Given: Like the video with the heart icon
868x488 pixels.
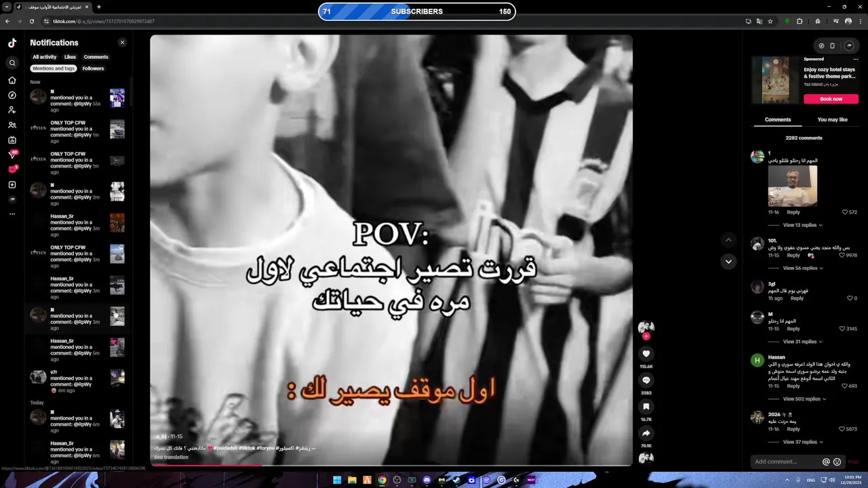Looking at the screenshot, I should [646, 354].
